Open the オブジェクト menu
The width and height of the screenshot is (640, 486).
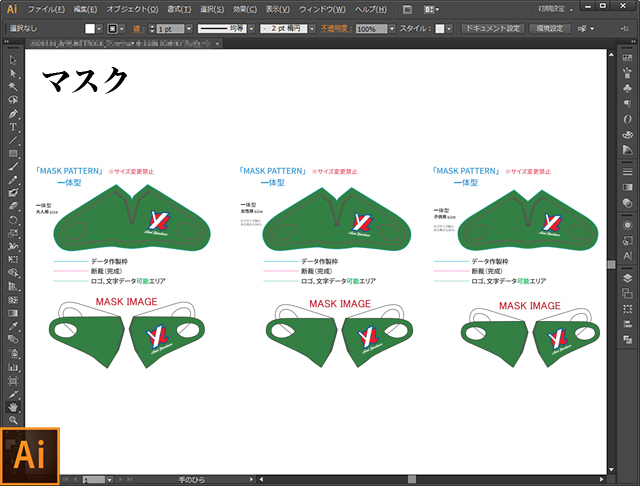tap(132, 9)
